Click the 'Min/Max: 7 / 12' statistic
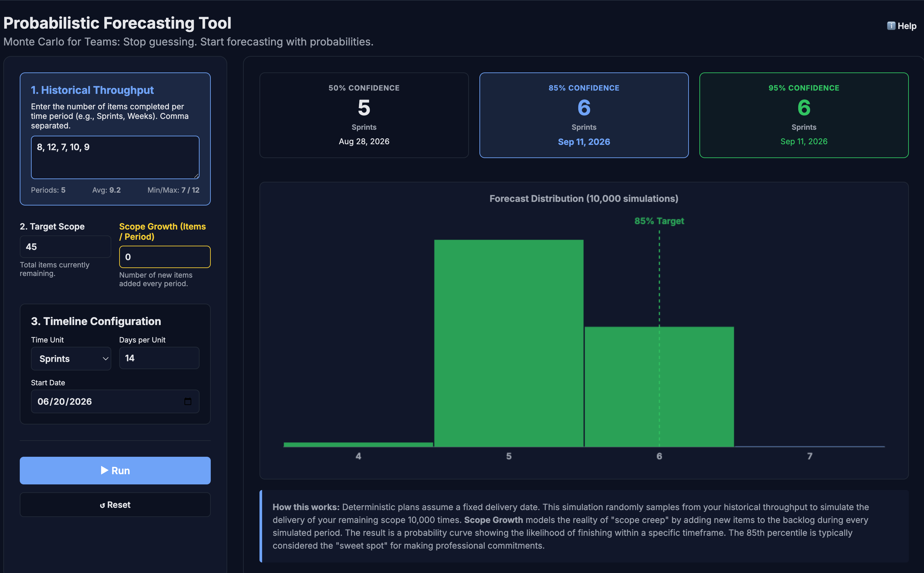The width and height of the screenshot is (924, 573). click(x=174, y=190)
